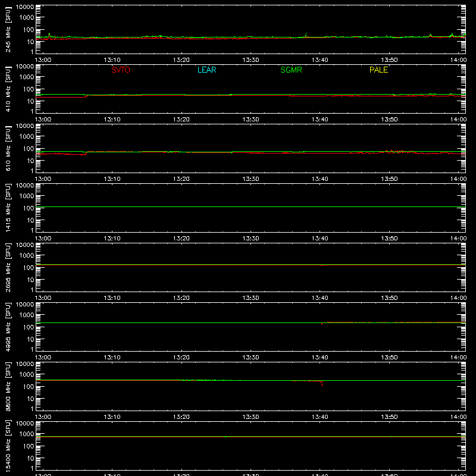Select the 15400 MHz [SFU] axis title

pyautogui.click(x=8, y=446)
